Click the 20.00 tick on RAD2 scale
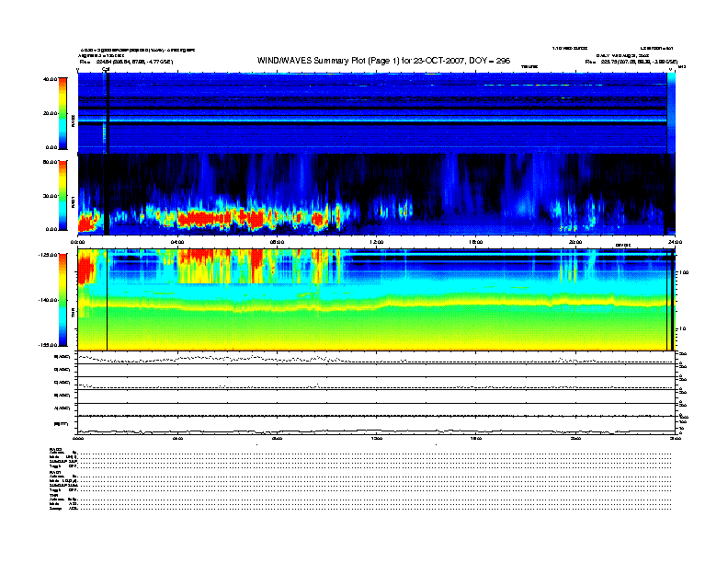Image resolution: width=728 pixels, height=563 pixels. tap(51, 113)
